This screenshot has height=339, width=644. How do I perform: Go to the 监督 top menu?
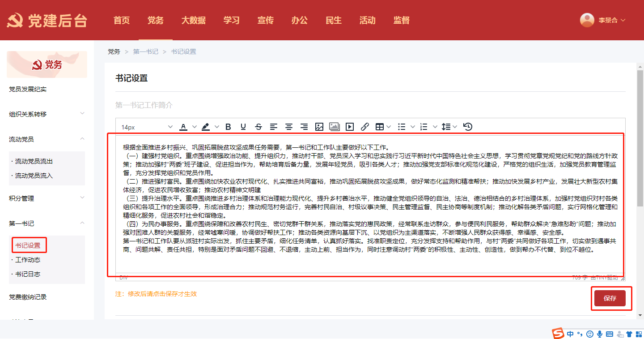click(x=401, y=20)
